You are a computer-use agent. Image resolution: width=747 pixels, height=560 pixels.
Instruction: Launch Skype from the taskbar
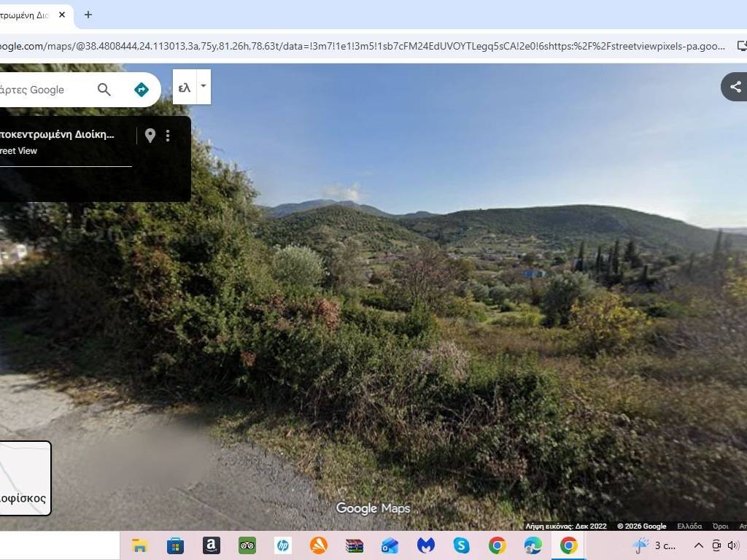click(x=461, y=545)
